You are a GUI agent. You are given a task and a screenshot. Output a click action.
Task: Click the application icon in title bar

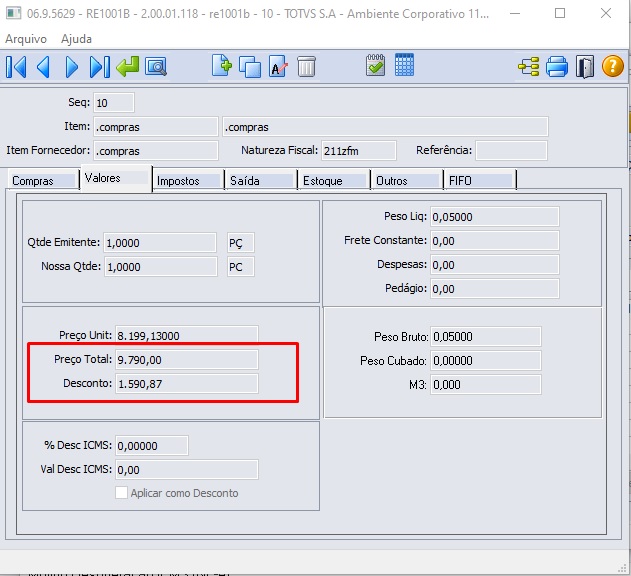click(x=13, y=13)
